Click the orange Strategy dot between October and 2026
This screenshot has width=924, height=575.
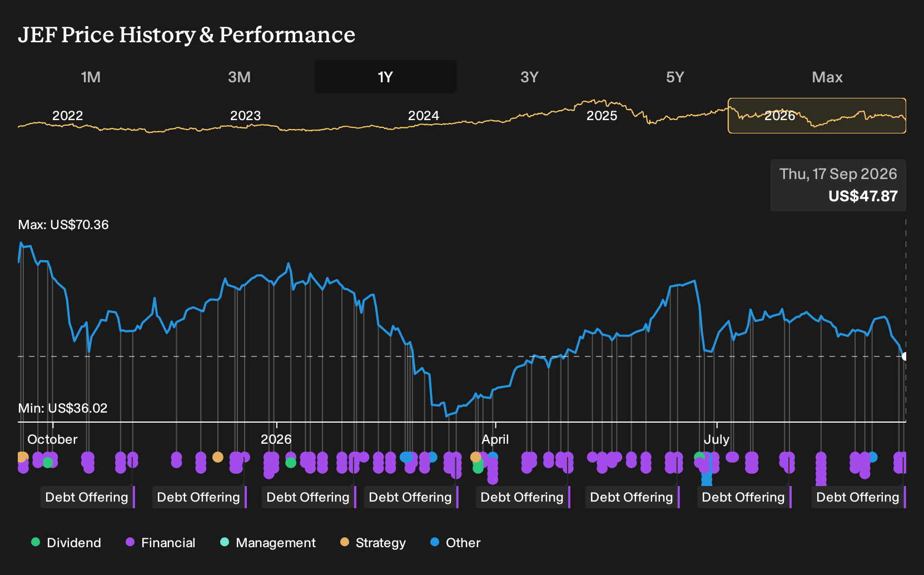click(218, 457)
